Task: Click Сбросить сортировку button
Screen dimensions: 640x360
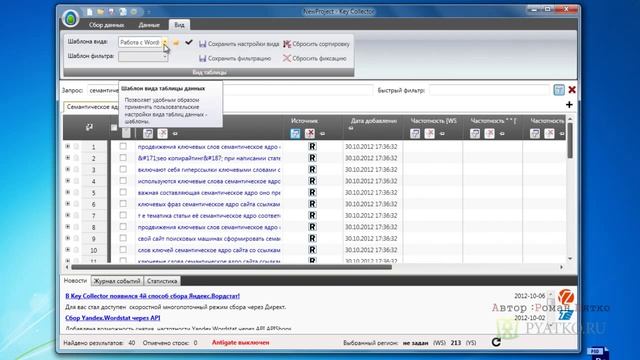Action: click(316, 44)
